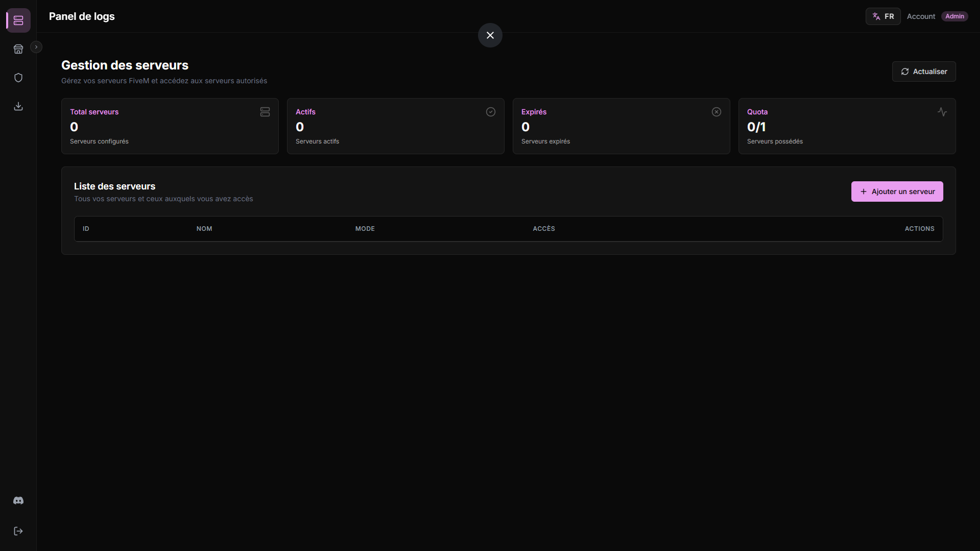Click the logout icon in sidebar

coord(18,531)
